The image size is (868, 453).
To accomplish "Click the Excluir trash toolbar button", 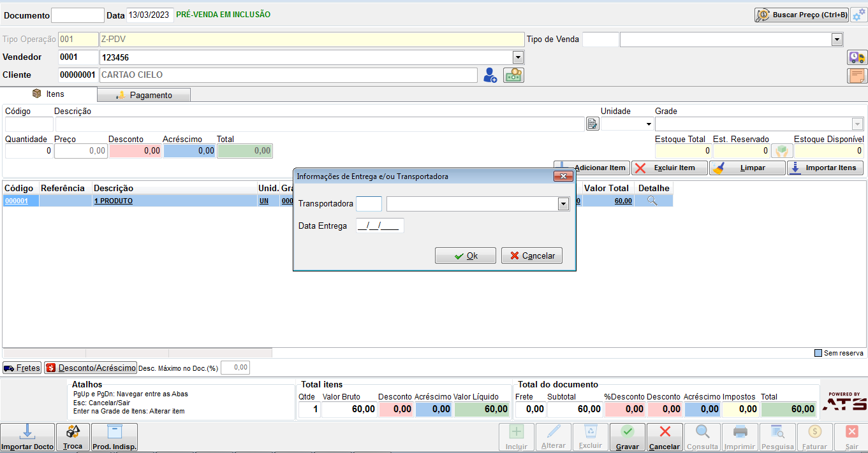I will click(591, 438).
